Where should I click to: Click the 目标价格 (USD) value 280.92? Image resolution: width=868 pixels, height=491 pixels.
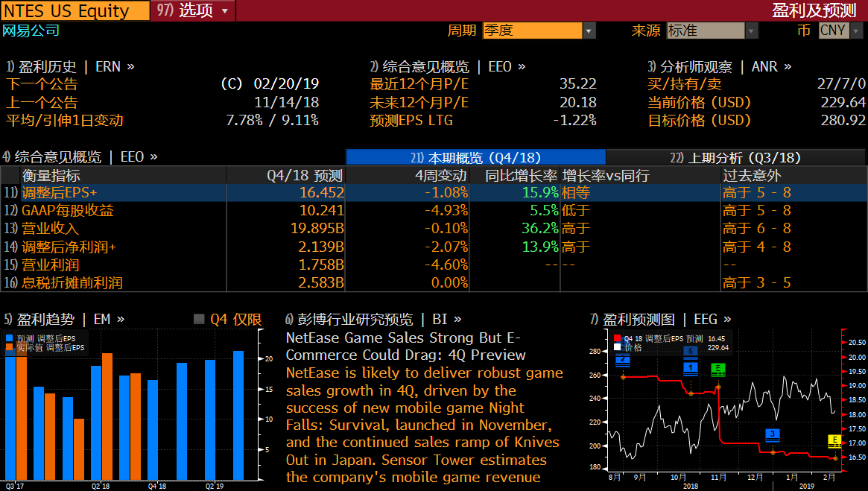tap(843, 120)
